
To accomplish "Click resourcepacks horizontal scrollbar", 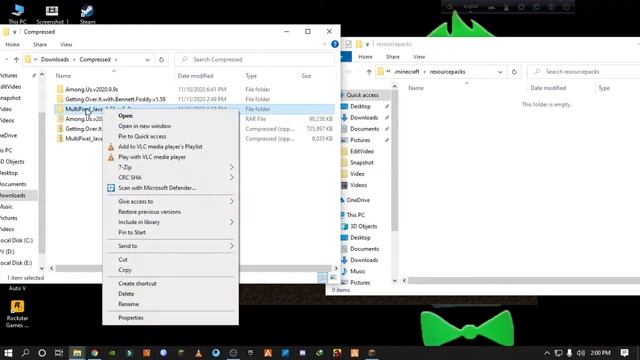I will pos(524,280).
